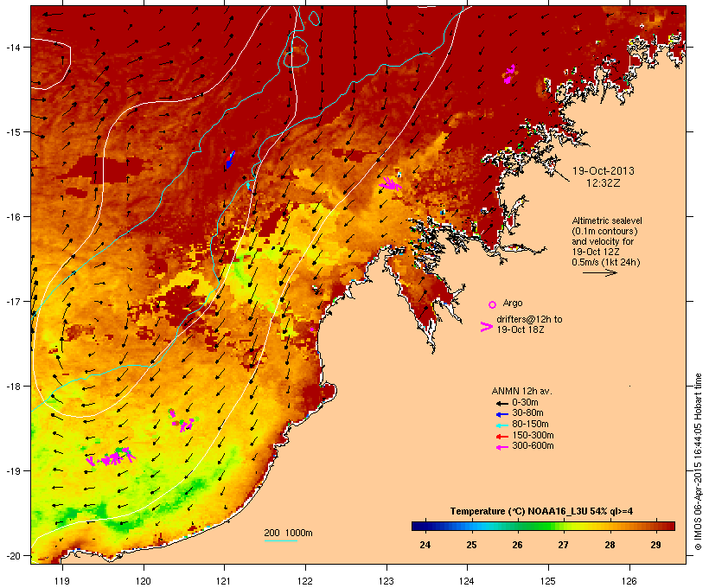Click the magenta 300-600m legend arrow
The width and height of the screenshot is (709, 588).
501,447
